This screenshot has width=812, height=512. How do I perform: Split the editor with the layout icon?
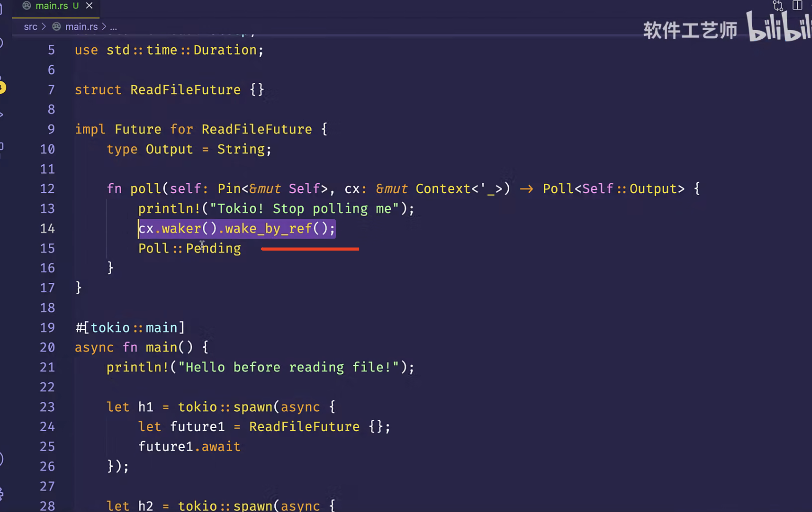(x=797, y=5)
